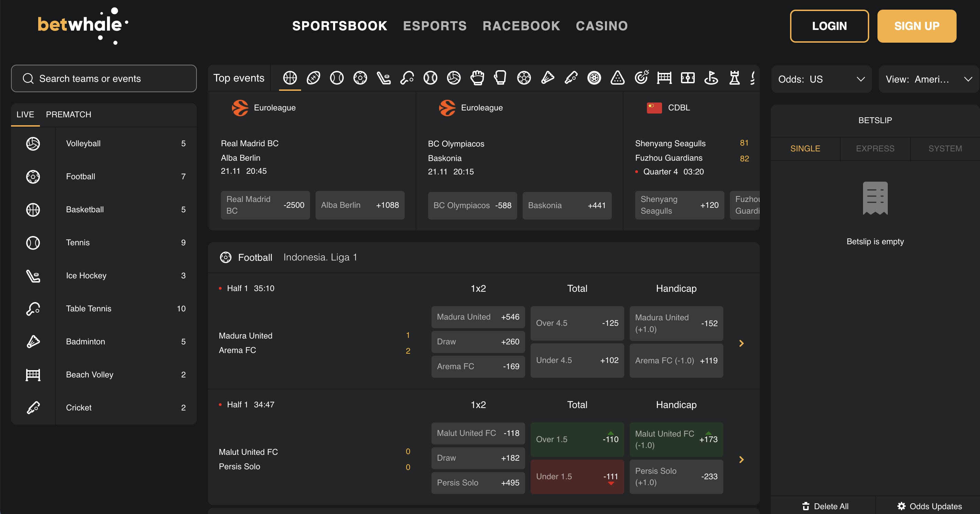The height and width of the screenshot is (514, 980).
Task: Select the golf flag icon in sports bar
Action: coord(711,78)
